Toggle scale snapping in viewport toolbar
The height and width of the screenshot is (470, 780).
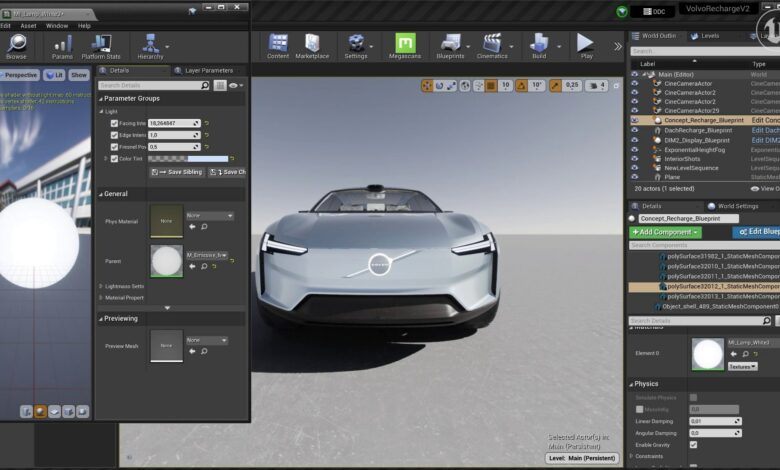(555, 86)
